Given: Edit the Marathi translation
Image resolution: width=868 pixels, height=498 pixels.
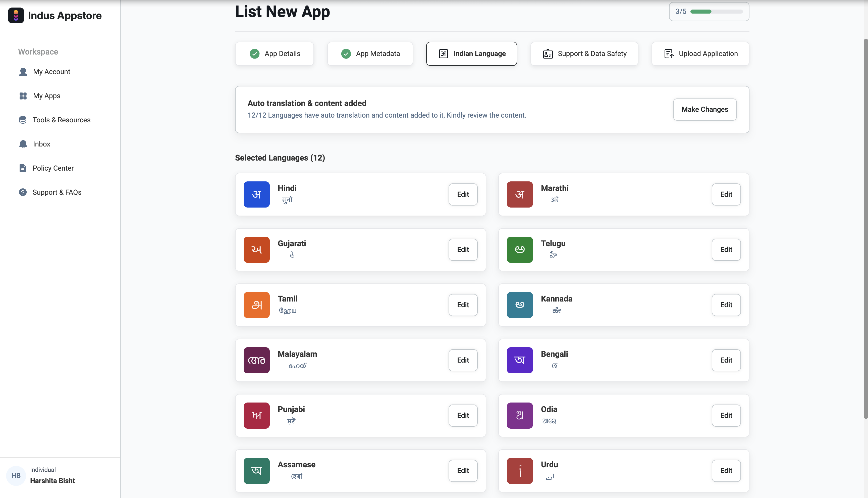Looking at the screenshot, I should [x=726, y=194].
